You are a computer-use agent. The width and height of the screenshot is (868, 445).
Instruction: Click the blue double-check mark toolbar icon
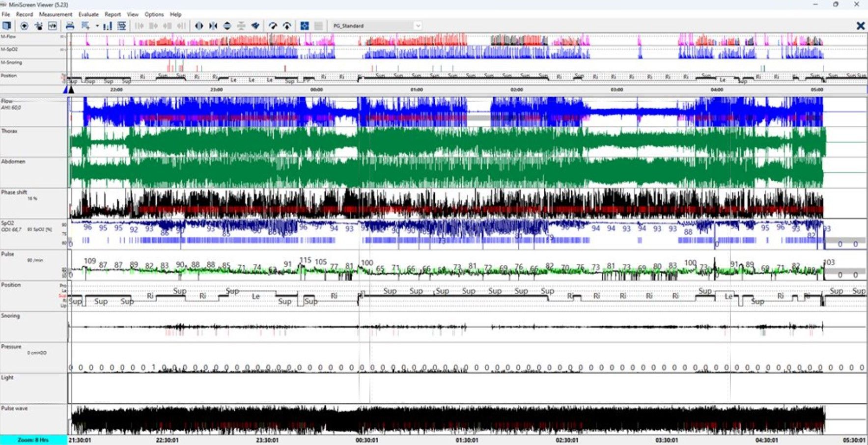[x=255, y=26]
